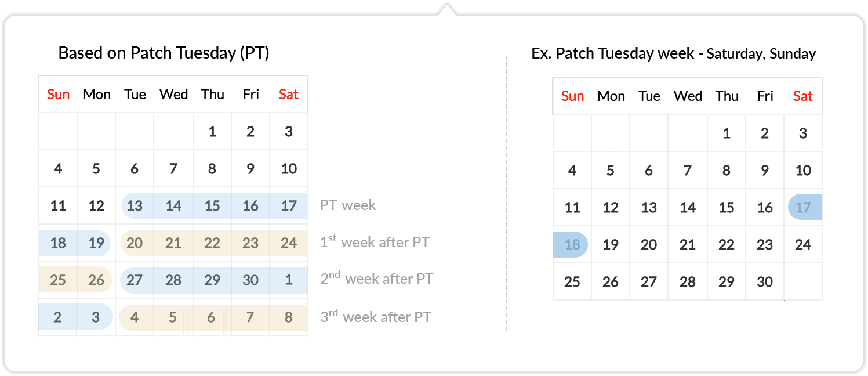
Task: Click the Sun header in the left calendar
Action: tap(59, 95)
